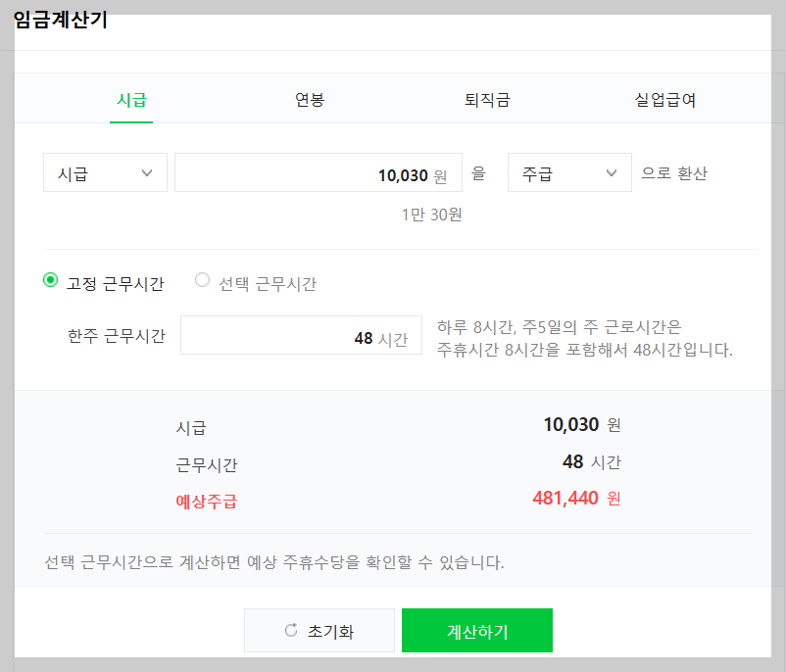This screenshot has width=786, height=672.
Task: Switch to the 퇴직금 tab
Action: [x=486, y=98]
